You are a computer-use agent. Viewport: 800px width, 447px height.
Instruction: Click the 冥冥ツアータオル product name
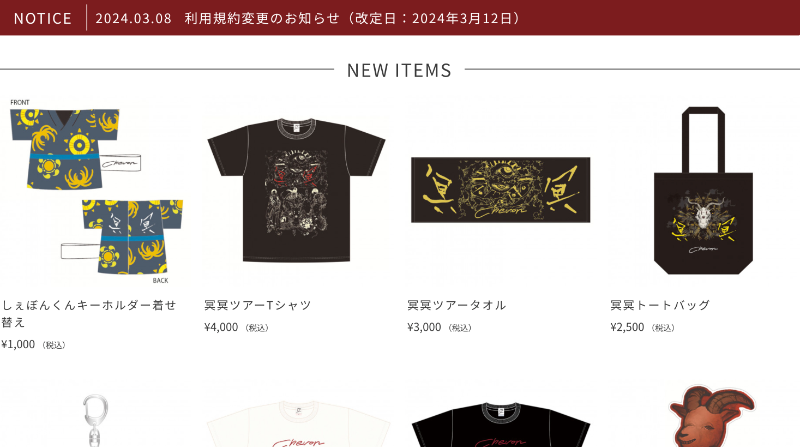pyautogui.click(x=457, y=305)
